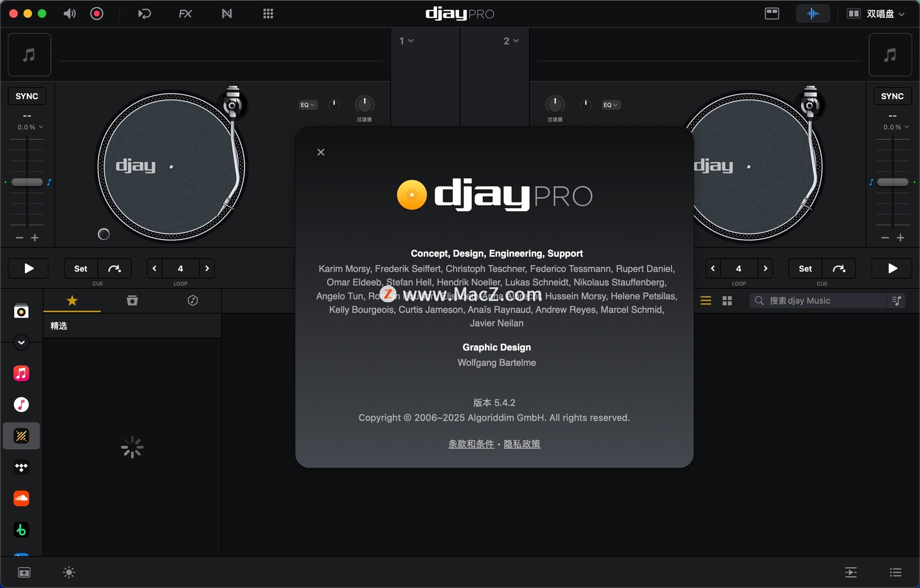The width and height of the screenshot is (920, 588).
Task: Toggle left deck 4-beat loop
Action: click(181, 268)
